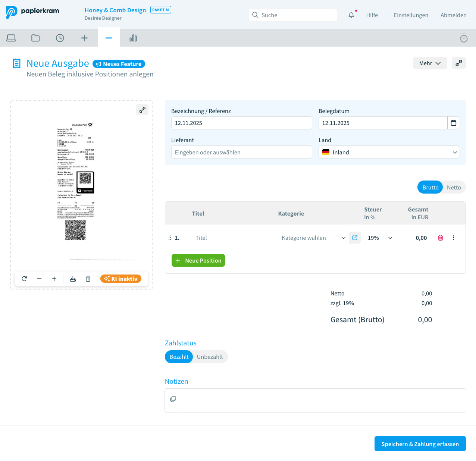
Task: Switch tax display to Netto
Action: (454, 187)
